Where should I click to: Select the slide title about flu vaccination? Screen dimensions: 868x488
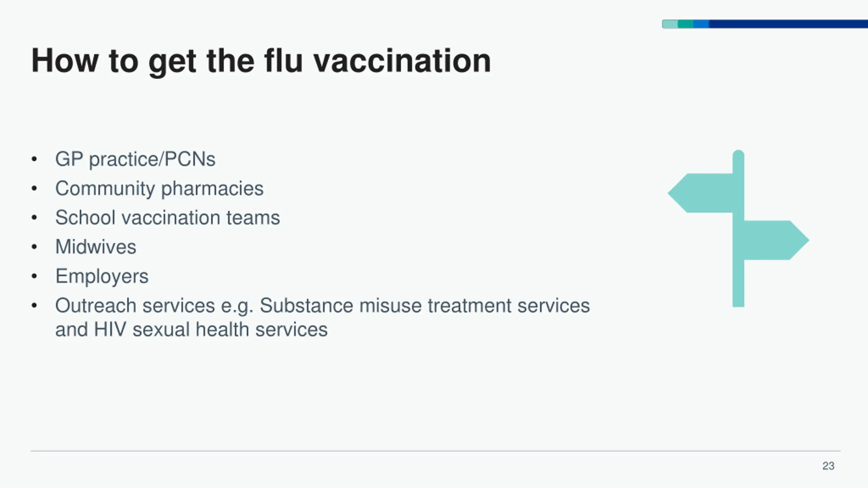tap(261, 61)
